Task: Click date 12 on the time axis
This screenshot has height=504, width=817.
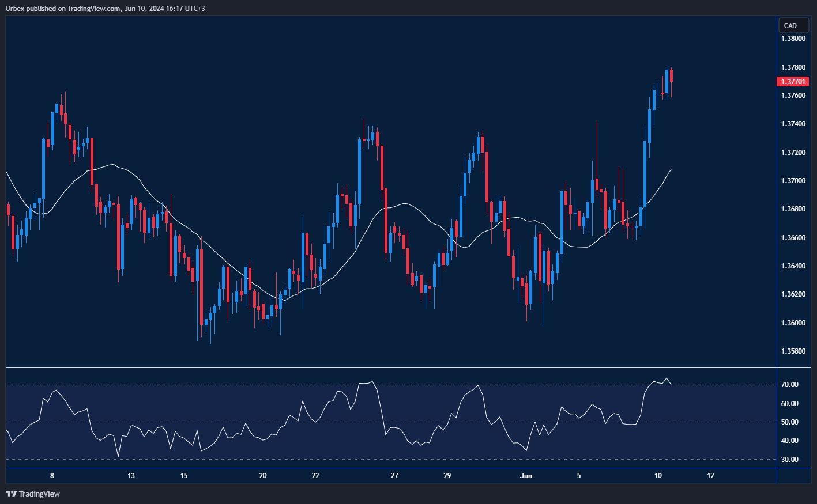Action: point(710,476)
